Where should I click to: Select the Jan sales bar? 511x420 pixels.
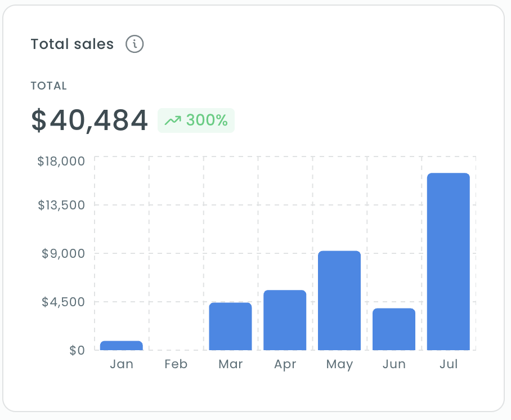(122, 345)
